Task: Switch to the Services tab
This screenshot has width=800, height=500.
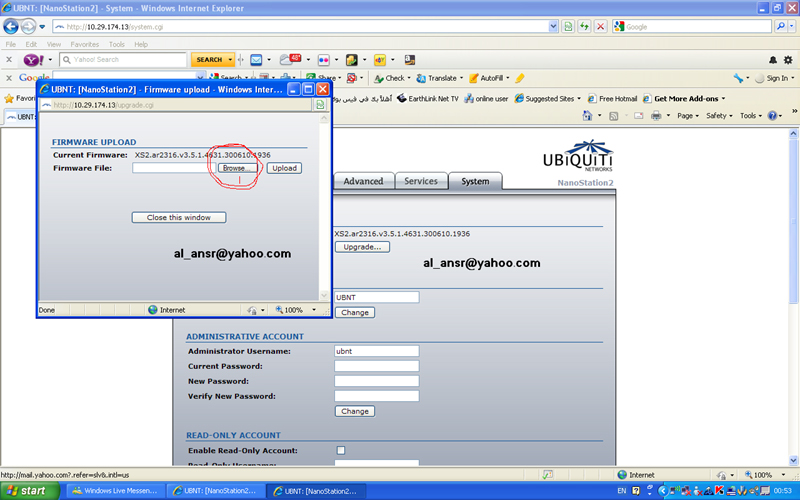Action: pos(421,181)
